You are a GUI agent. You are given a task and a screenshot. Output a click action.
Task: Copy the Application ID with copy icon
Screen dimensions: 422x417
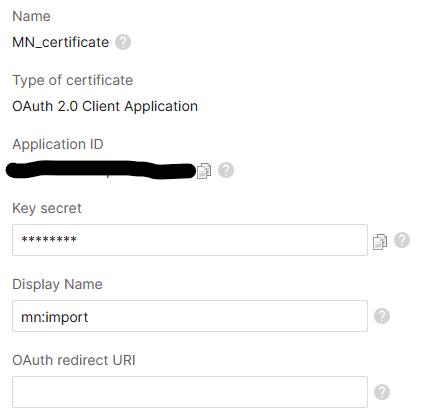204,171
